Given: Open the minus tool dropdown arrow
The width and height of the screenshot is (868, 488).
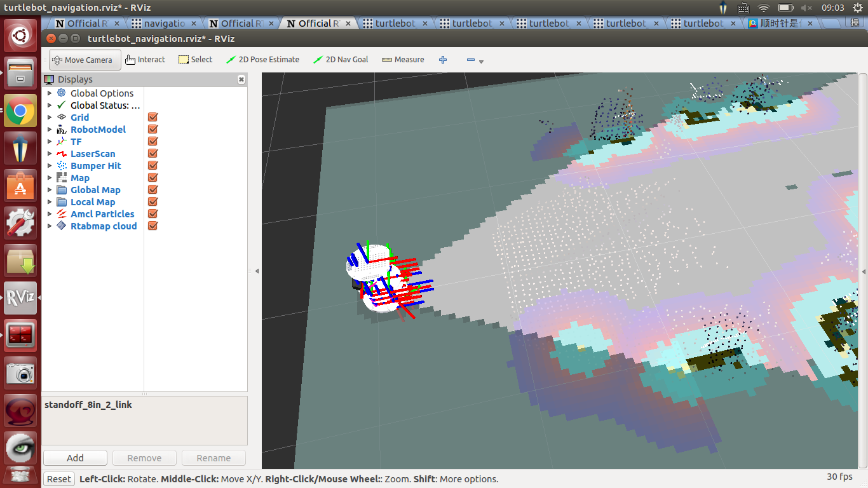Looking at the screenshot, I should (x=481, y=62).
